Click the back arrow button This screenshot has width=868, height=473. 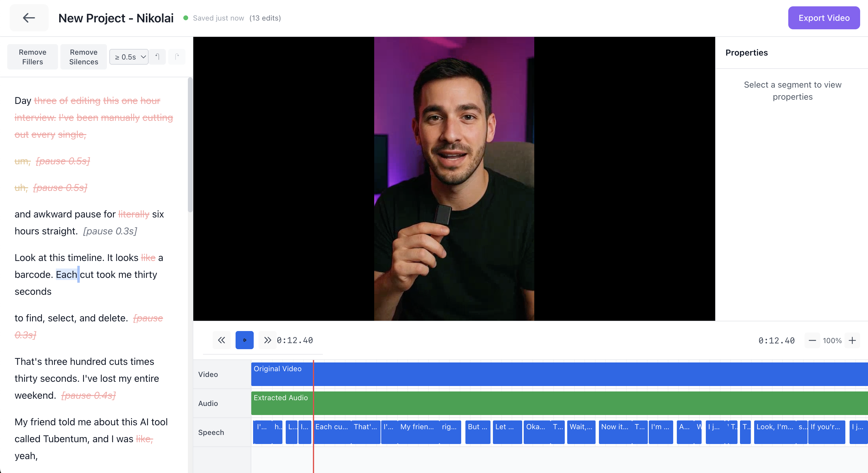click(x=29, y=18)
